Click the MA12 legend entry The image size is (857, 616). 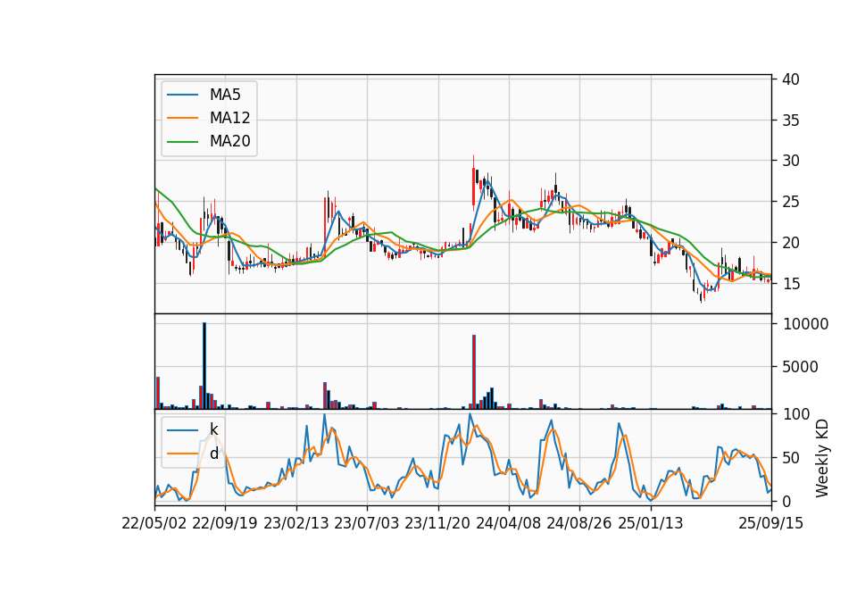(x=209, y=118)
